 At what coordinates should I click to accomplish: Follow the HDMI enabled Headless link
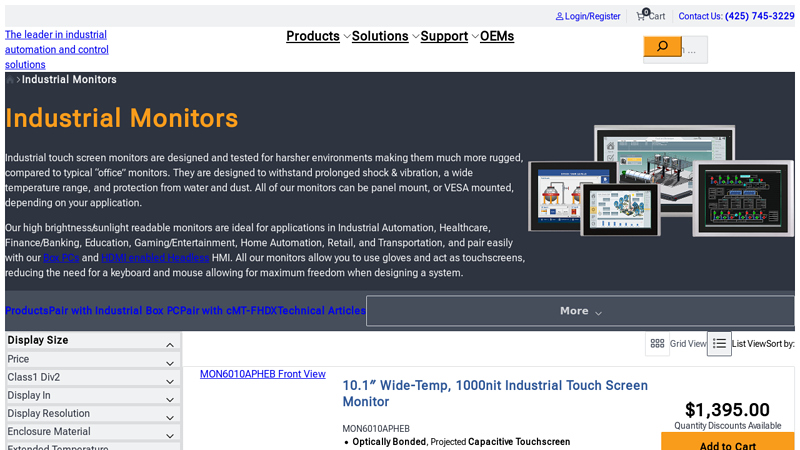coord(155,258)
